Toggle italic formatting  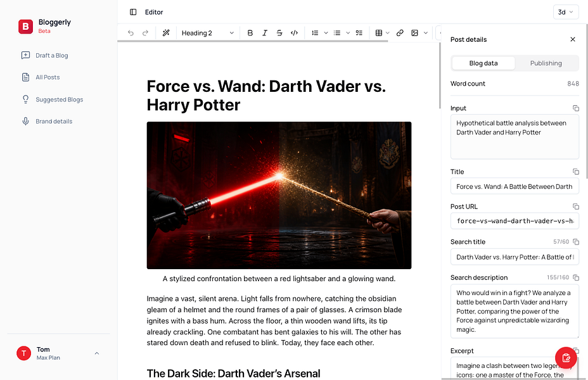[265, 33]
